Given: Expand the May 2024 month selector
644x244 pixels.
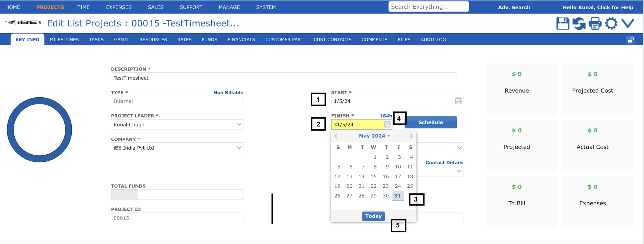Looking at the screenshot, I should (374, 136).
